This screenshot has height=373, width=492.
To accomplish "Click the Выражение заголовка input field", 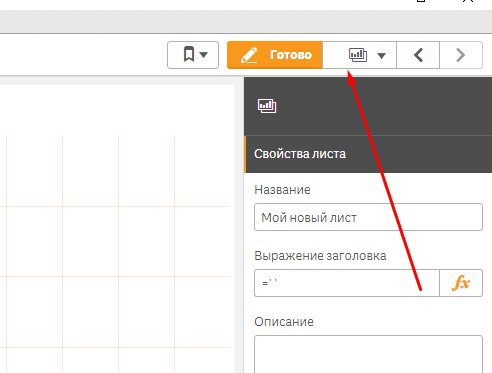I will (347, 283).
